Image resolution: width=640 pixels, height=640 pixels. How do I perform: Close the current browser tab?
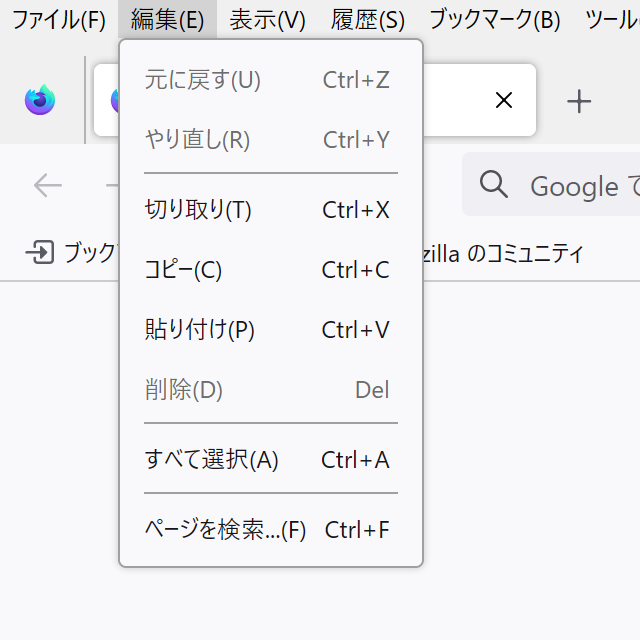pyautogui.click(x=504, y=100)
